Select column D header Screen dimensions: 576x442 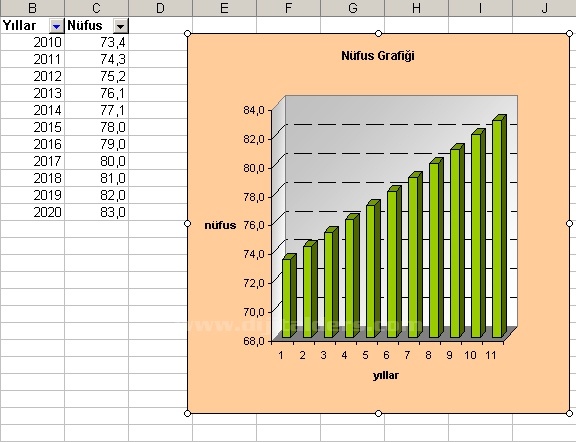coord(160,8)
